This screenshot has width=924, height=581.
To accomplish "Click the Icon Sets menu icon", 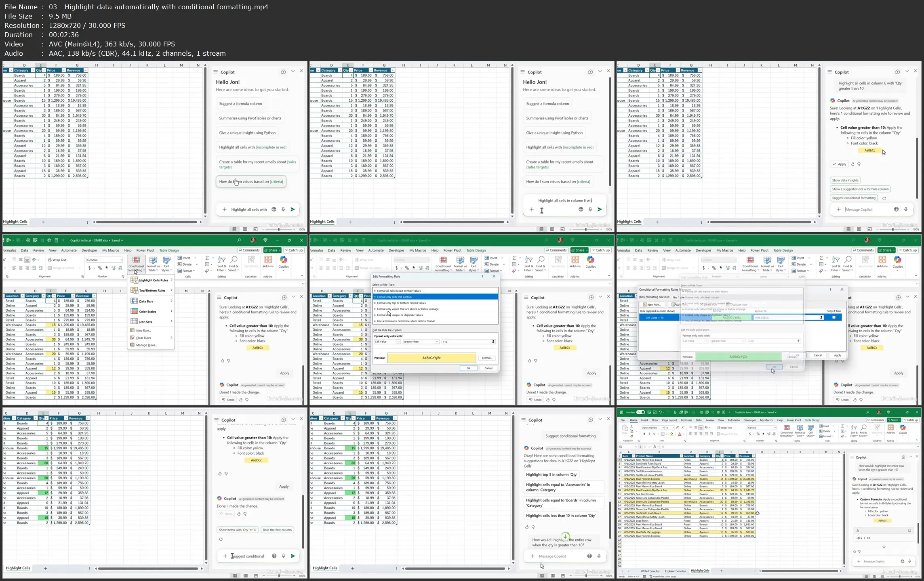I will tap(135, 321).
